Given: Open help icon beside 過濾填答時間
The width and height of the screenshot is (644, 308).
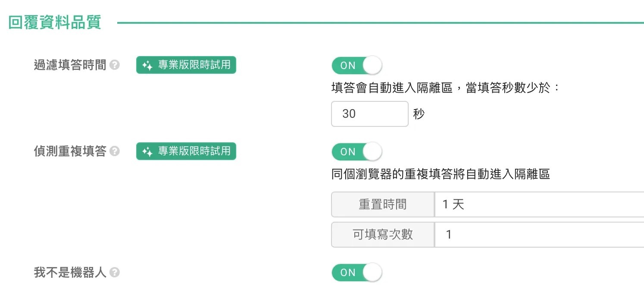Looking at the screenshot, I should click(114, 65).
